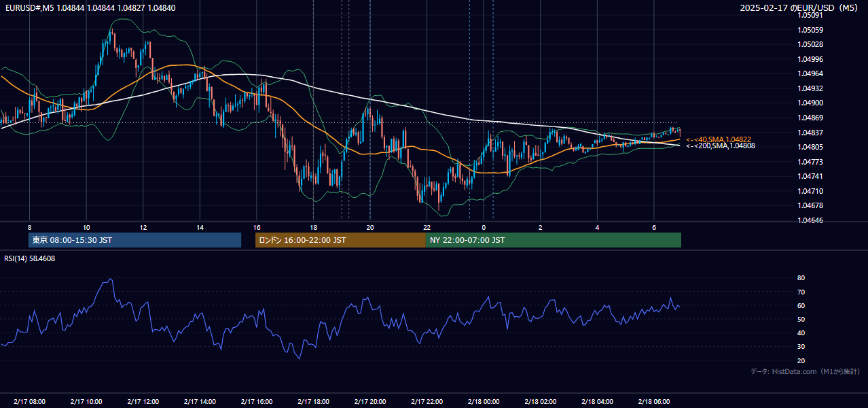Select the NY 22:00-07:00 JST session bar
Image resolution: width=868 pixels, height=408 pixels.
click(x=554, y=240)
